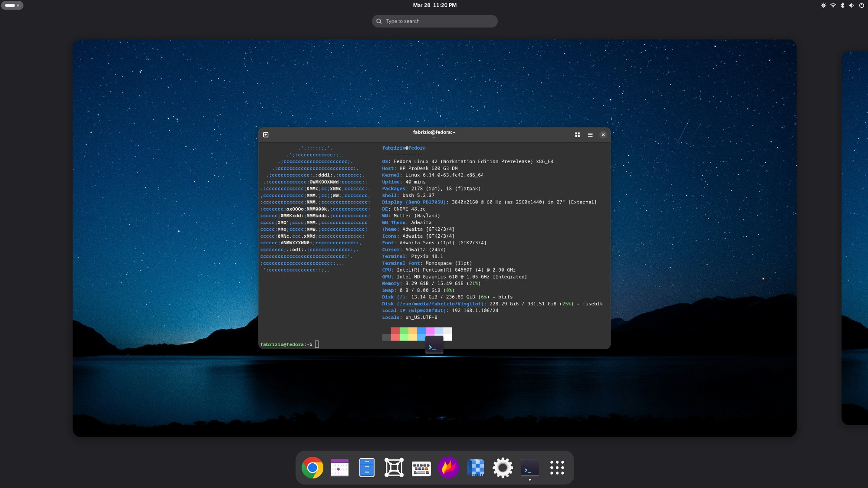Click the Night Light indicator in top bar

pos(823,5)
